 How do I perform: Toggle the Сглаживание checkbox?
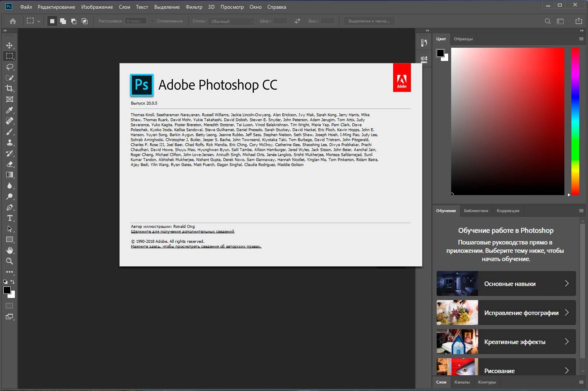click(153, 21)
